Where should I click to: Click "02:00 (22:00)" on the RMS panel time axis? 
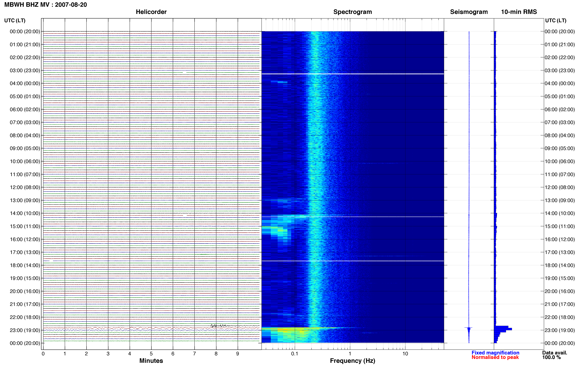pyautogui.click(x=560, y=57)
